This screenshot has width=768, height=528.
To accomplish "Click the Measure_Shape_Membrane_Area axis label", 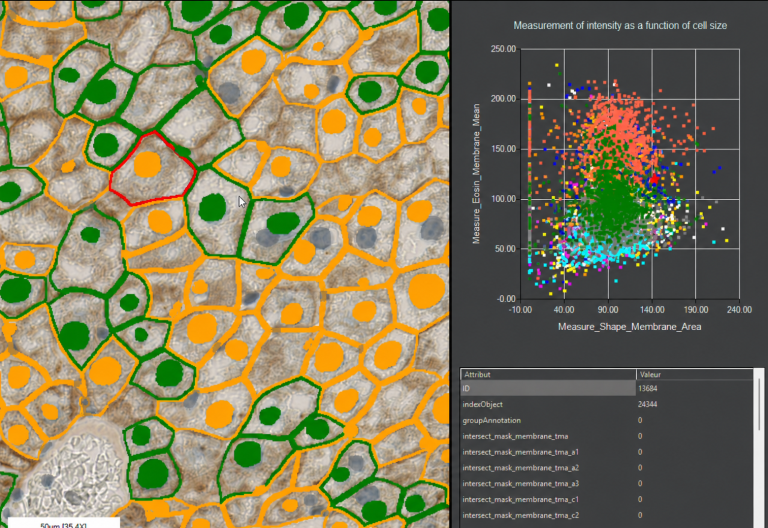I will [x=629, y=327].
